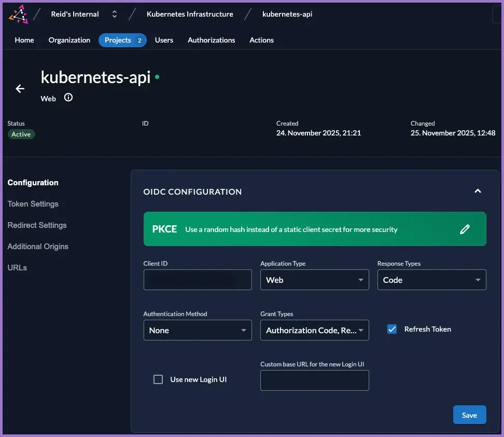The image size is (504, 437).
Task: Enable the Use new Login UI checkbox
Action: point(158,379)
